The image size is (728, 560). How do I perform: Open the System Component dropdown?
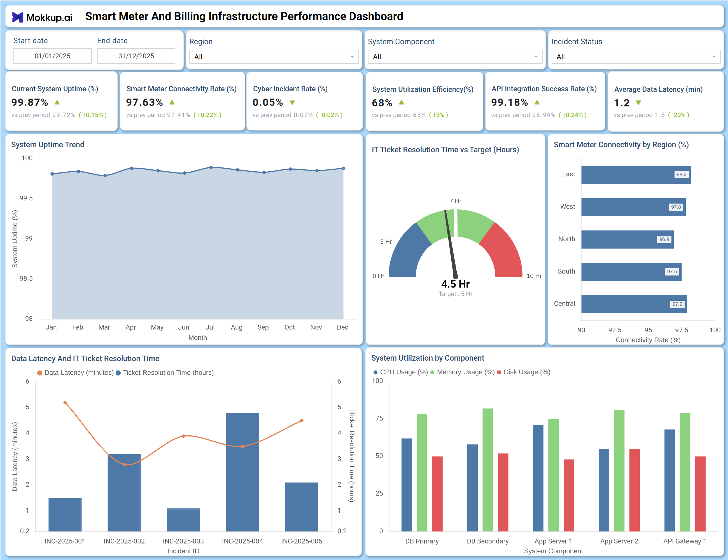pyautogui.click(x=455, y=57)
